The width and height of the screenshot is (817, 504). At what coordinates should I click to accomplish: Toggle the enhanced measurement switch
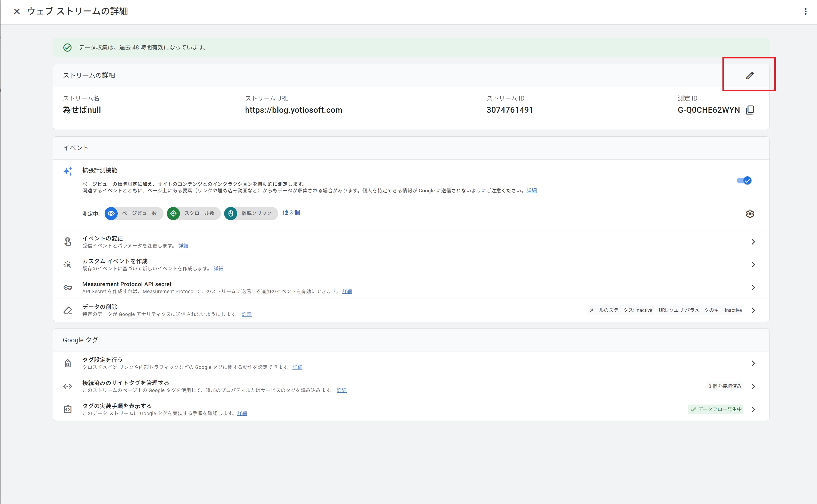(x=744, y=181)
